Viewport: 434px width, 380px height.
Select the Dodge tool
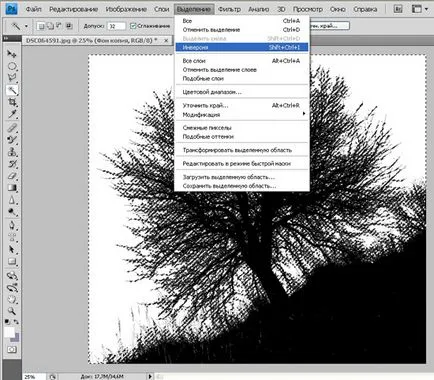(12, 212)
